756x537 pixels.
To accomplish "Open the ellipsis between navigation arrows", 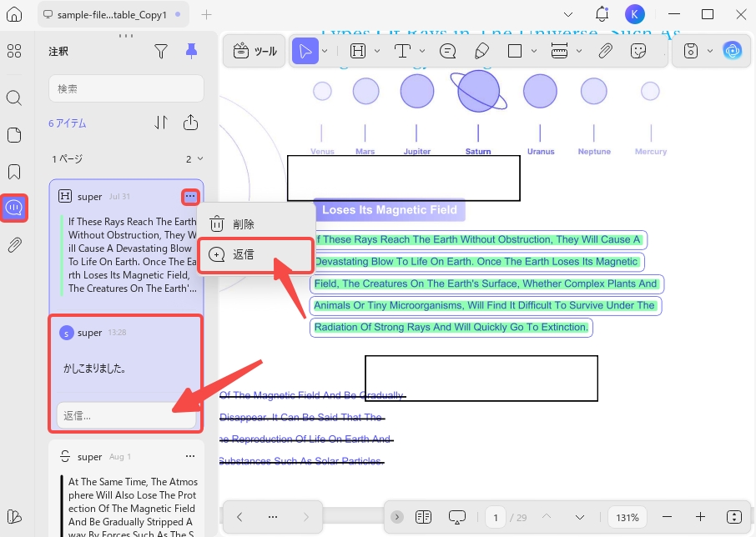I will pos(273,517).
